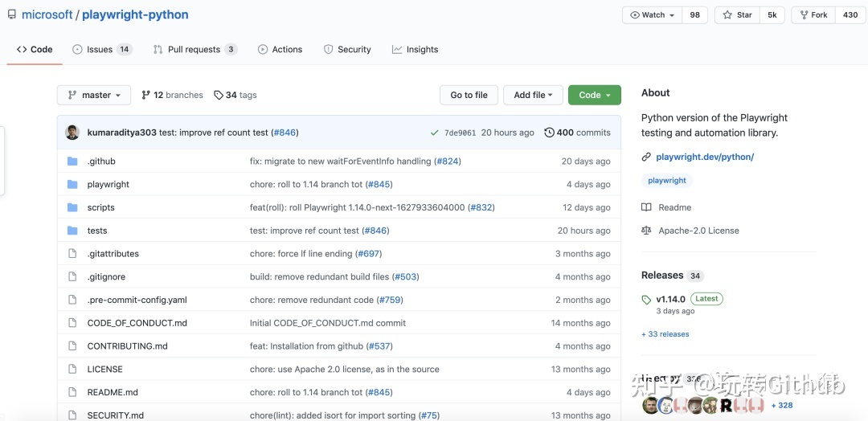Image resolution: width=868 pixels, height=421 pixels.
Task: Fork the repository
Action: (x=813, y=15)
